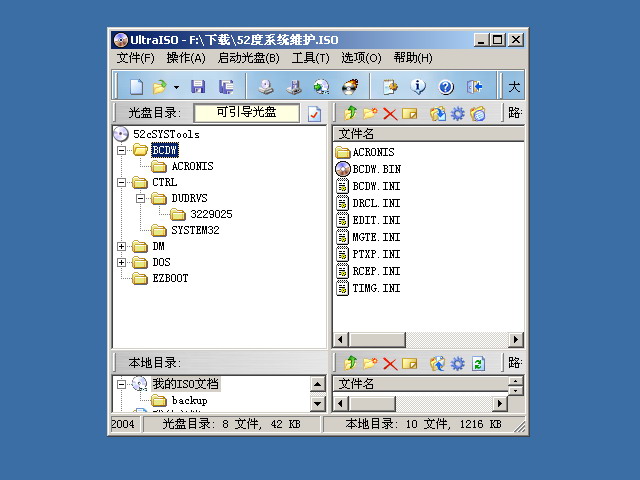Click the rename folder icon in disc toolbar

(410, 113)
